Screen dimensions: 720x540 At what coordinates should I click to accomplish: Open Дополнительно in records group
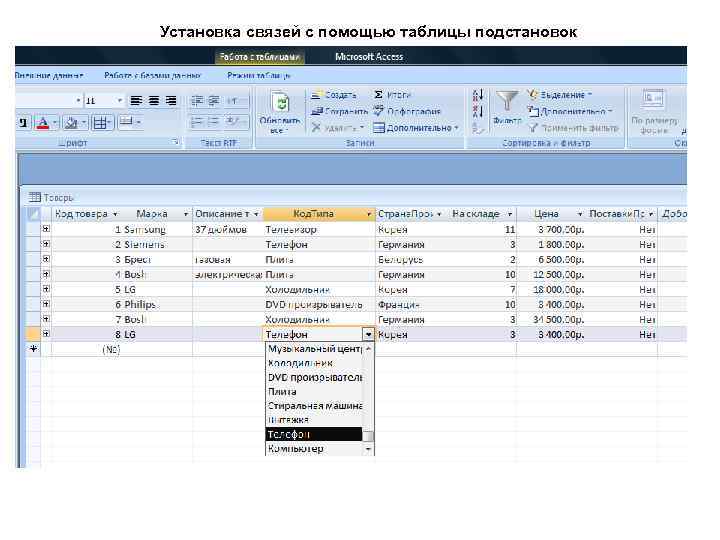coord(416,128)
